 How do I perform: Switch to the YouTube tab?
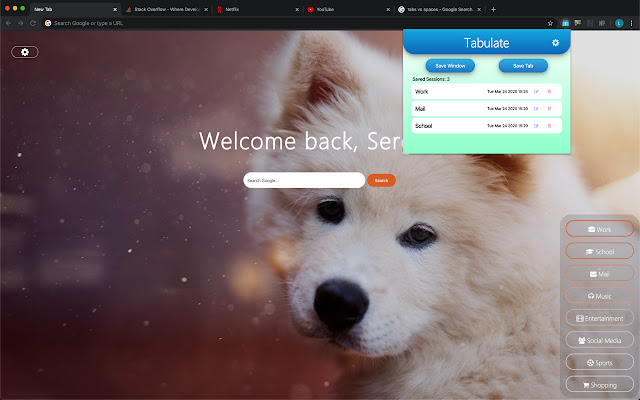[x=347, y=9]
